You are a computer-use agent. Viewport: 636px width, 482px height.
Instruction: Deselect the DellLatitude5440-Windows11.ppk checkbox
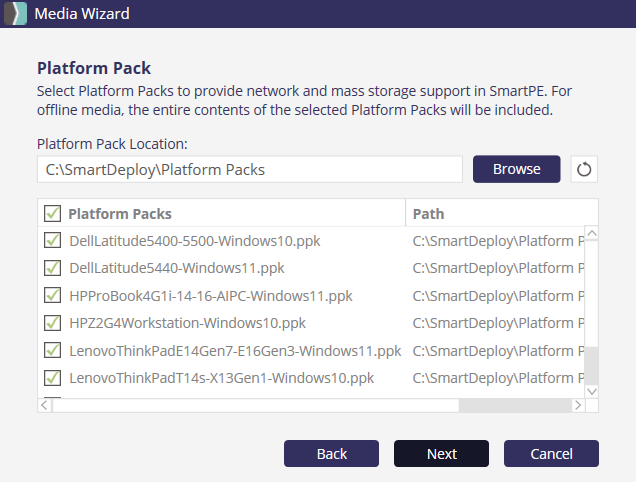coord(51,268)
